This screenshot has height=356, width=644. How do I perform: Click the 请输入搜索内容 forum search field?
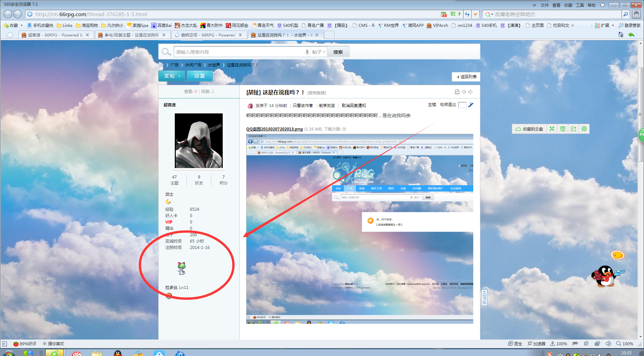pyautogui.click(x=239, y=52)
